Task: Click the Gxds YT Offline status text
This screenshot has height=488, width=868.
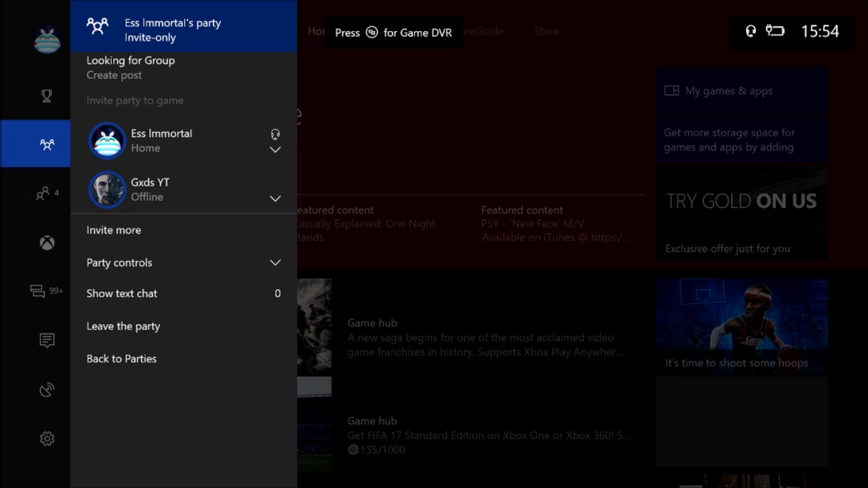Action: (147, 197)
